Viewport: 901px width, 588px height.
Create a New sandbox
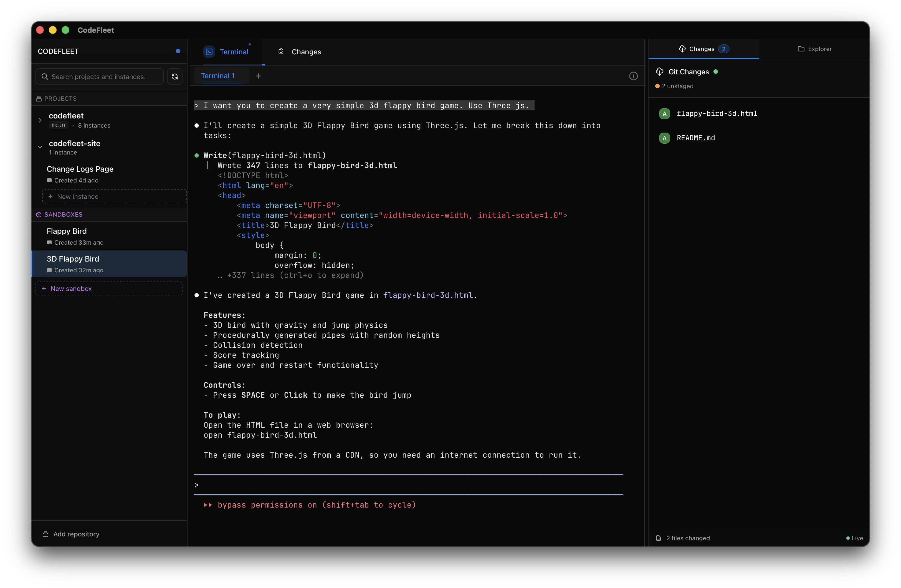tap(109, 288)
